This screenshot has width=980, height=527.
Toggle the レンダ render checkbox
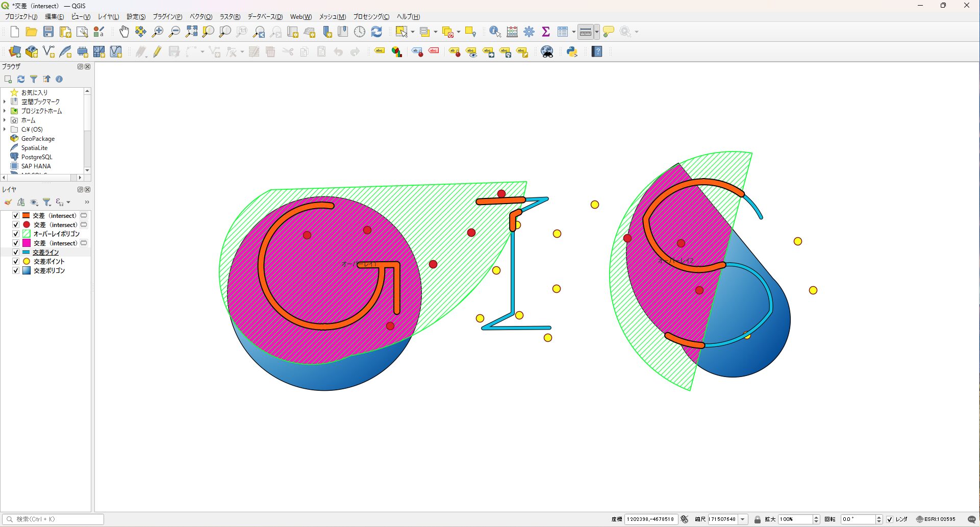[890, 519]
